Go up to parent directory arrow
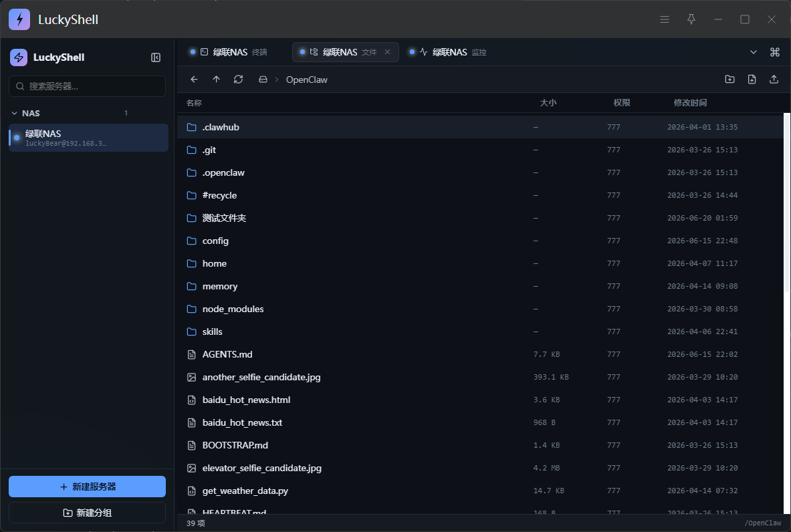 217,79
